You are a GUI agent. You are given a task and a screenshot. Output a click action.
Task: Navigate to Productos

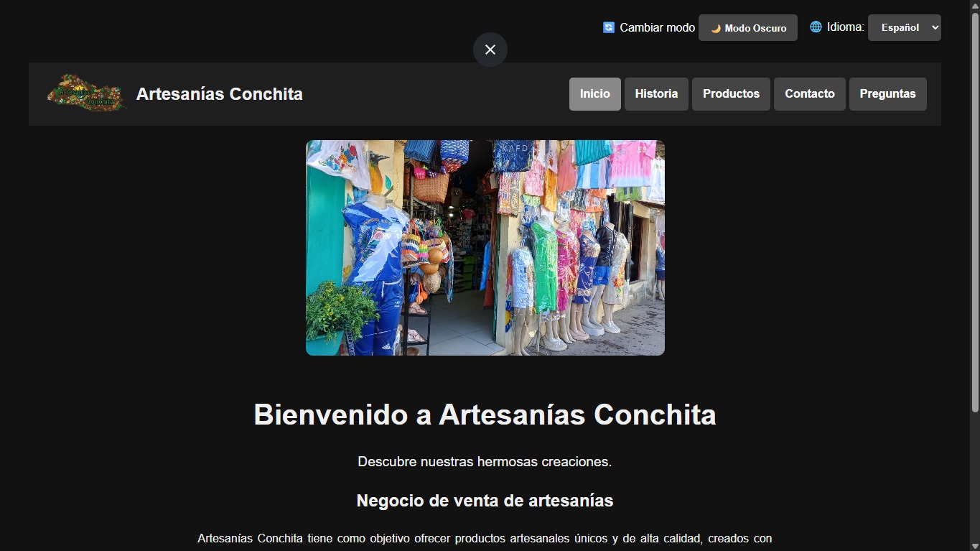(x=731, y=94)
